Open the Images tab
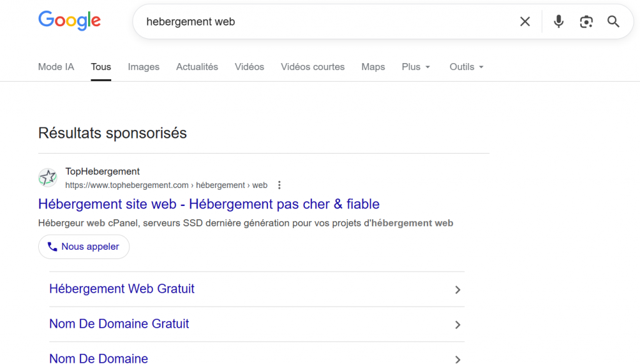This screenshot has height=364, width=640. (x=144, y=67)
